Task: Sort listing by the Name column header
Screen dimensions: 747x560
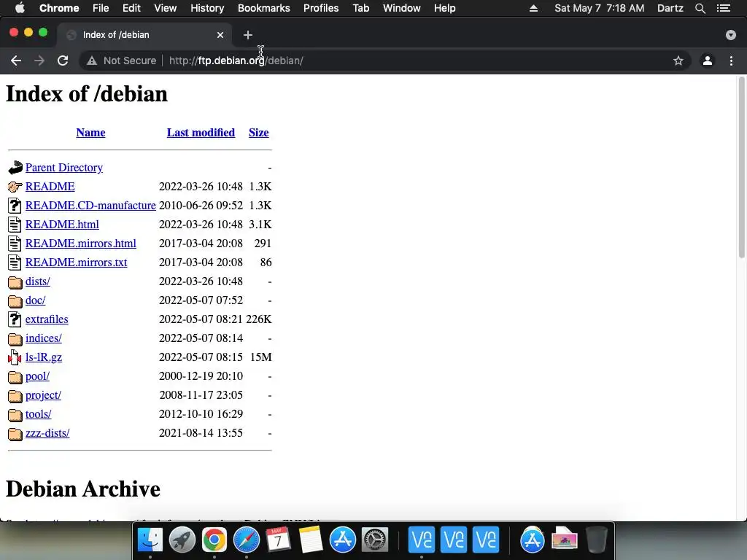Action: tap(90, 133)
